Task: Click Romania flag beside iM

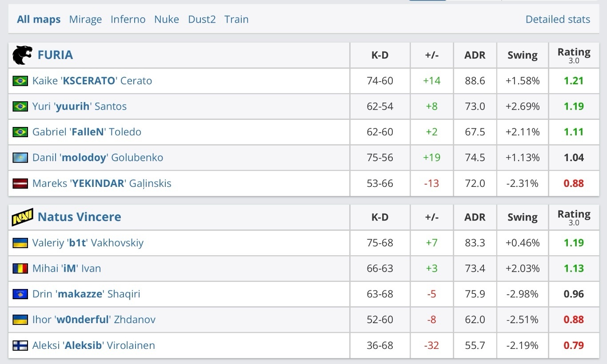Action: 20,269
